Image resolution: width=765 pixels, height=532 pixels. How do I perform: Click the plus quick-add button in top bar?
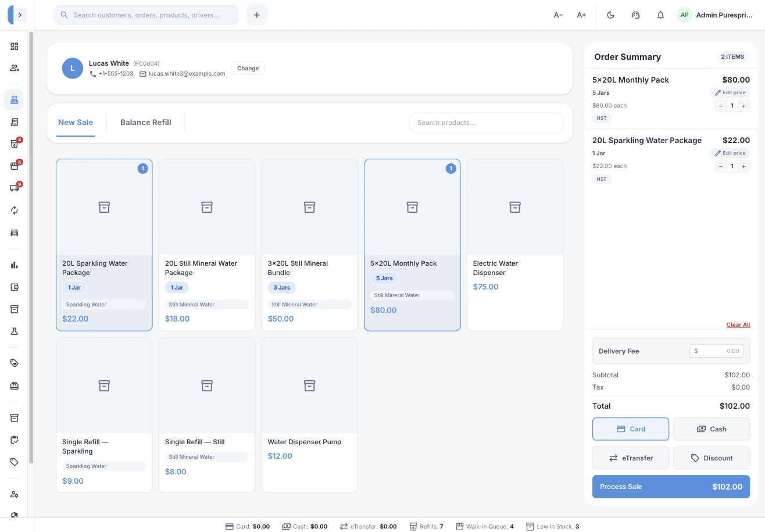pyautogui.click(x=257, y=15)
